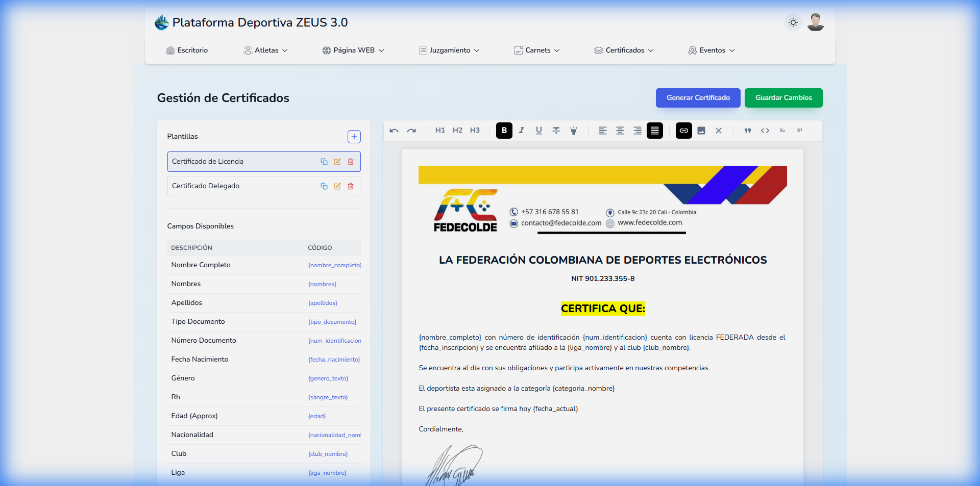This screenshot has height=486, width=980.
Task: Duplicate the Certificado de Licencia template
Action: pyautogui.click(x=324, y=162)
